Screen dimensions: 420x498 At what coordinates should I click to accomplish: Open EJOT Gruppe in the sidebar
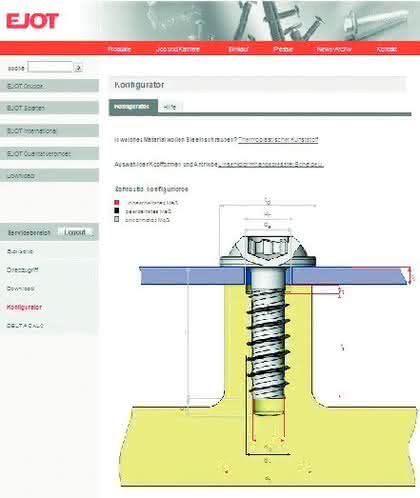pyautogui.click(x=49, y=86)
